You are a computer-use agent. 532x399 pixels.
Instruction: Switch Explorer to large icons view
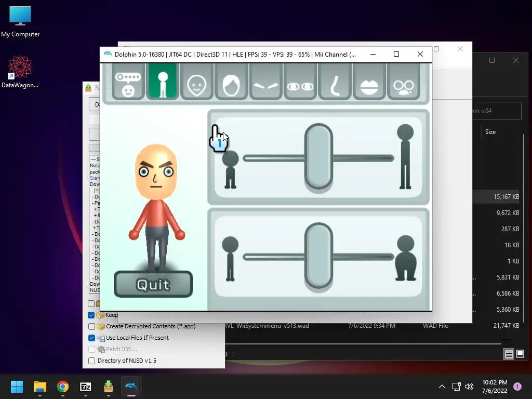tap(520, 354)
